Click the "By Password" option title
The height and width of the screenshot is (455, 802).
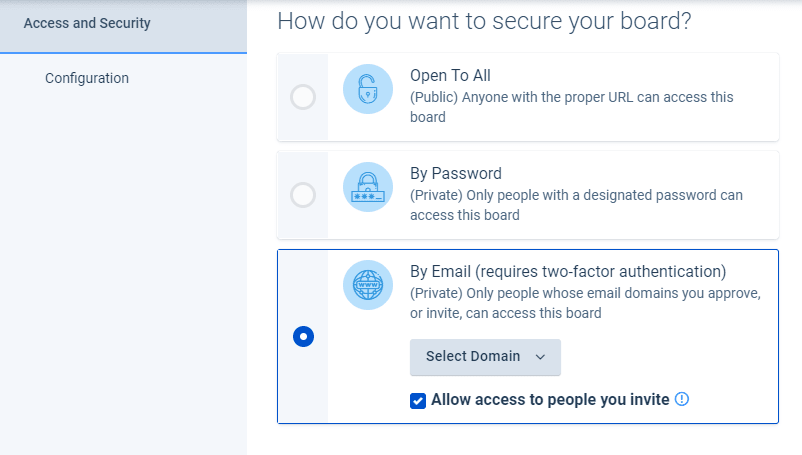pyautogui.click(x=456, y=173)
